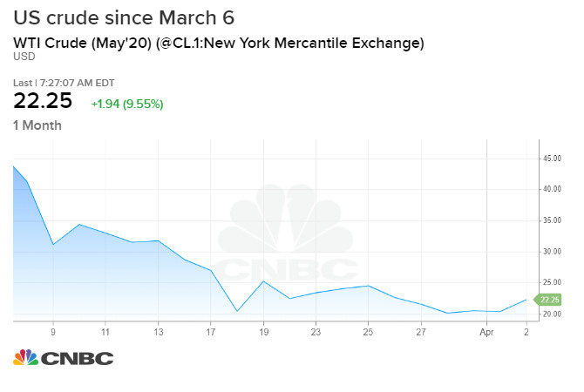Image resolution: width=584 pixels, height=392 pixels.
Task: Click the large 22.25 last price value
Action: (x=44, y=101)
